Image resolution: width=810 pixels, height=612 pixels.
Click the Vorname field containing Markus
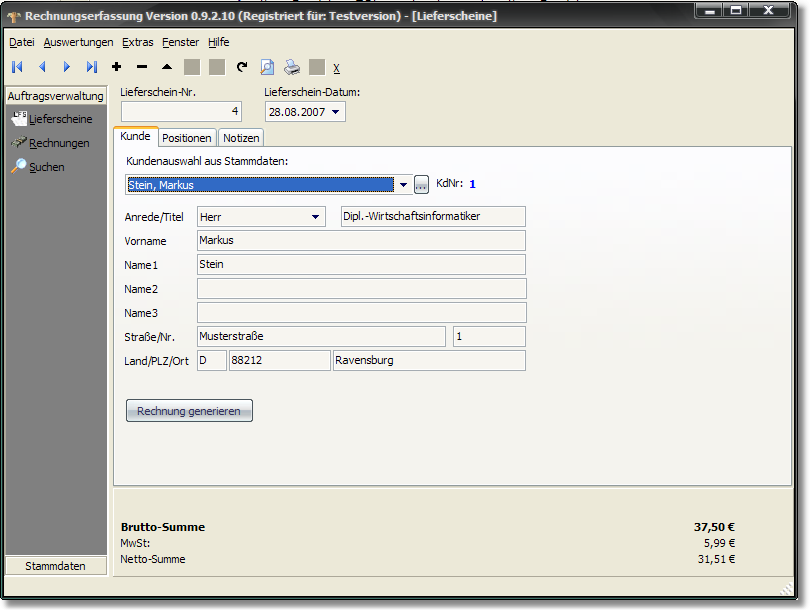[361, 241]
